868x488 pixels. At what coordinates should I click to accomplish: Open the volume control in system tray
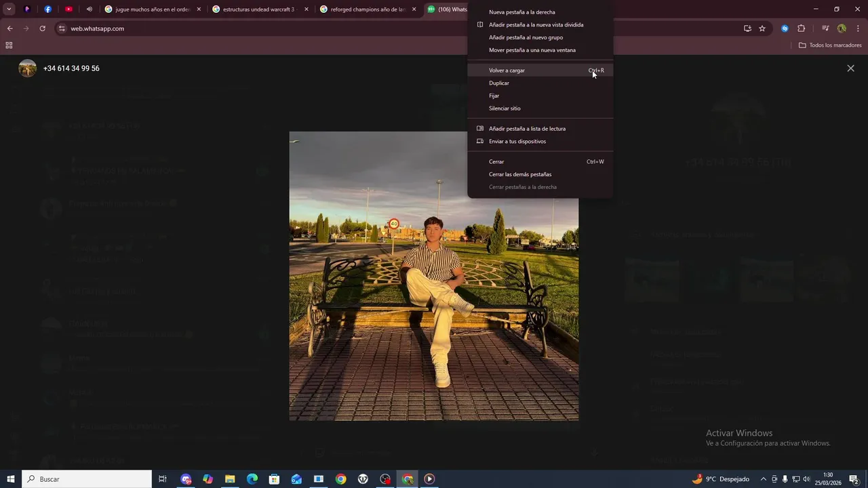pyautogui.click(x=806, y=479)
